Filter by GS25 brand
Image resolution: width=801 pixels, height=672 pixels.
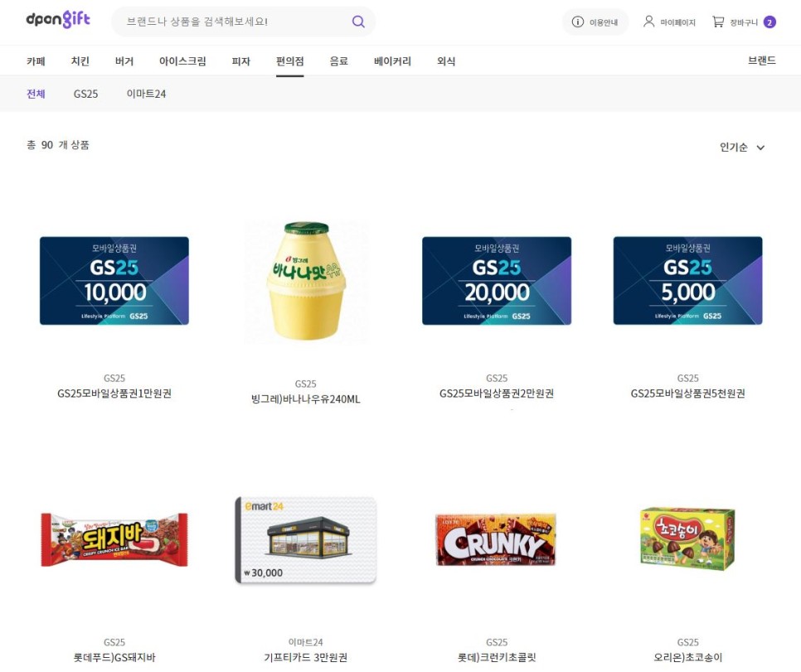(86, 94)
